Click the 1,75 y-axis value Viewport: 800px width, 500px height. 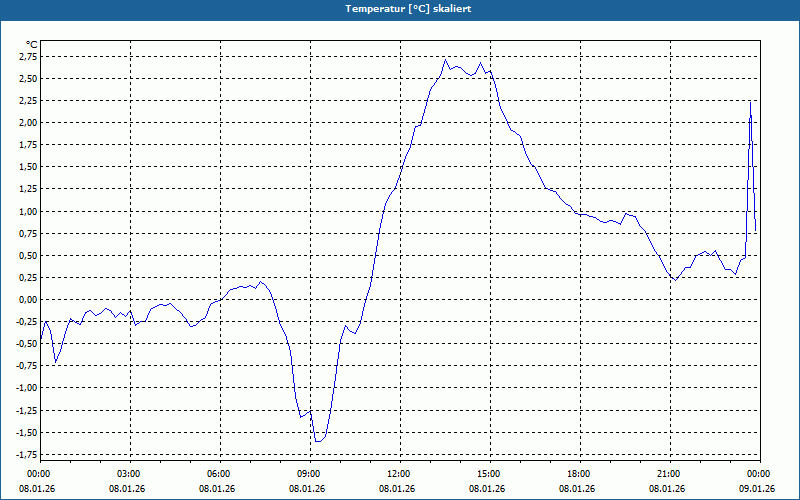[28, 145]
